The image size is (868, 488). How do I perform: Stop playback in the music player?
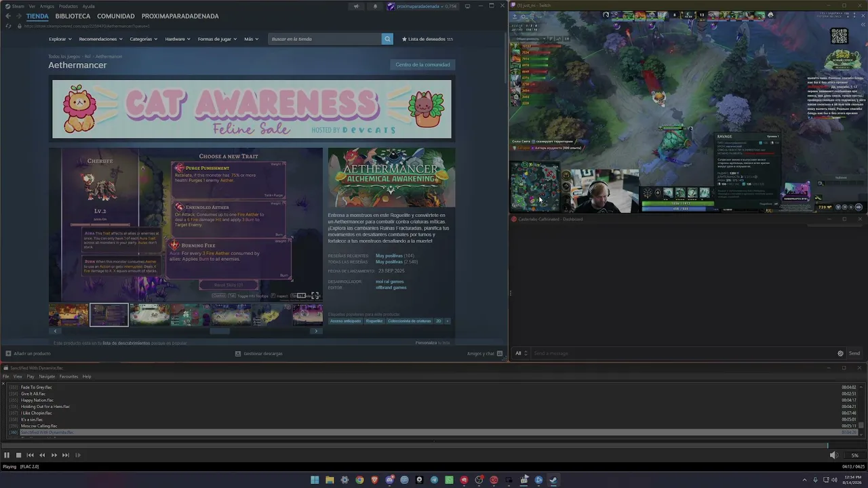[x=18, y=455]
